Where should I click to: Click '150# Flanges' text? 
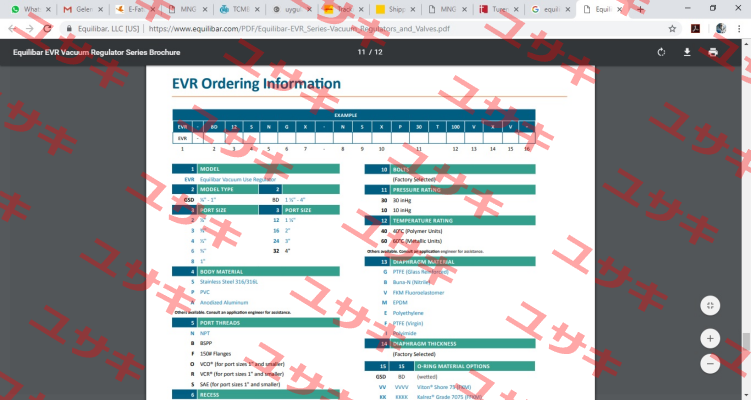coord(216,354)
